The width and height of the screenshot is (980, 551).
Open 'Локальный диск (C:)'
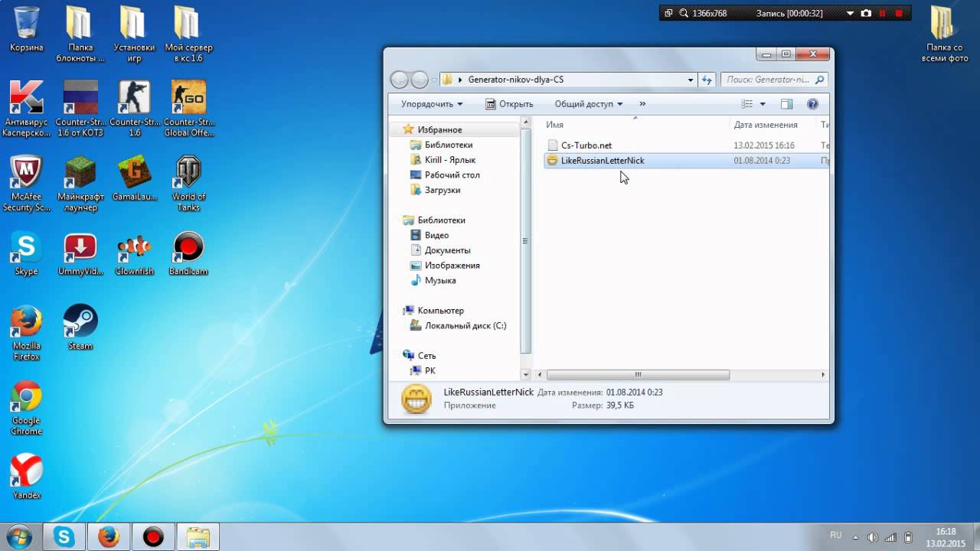pyautogui.click(x=465, y=325)
